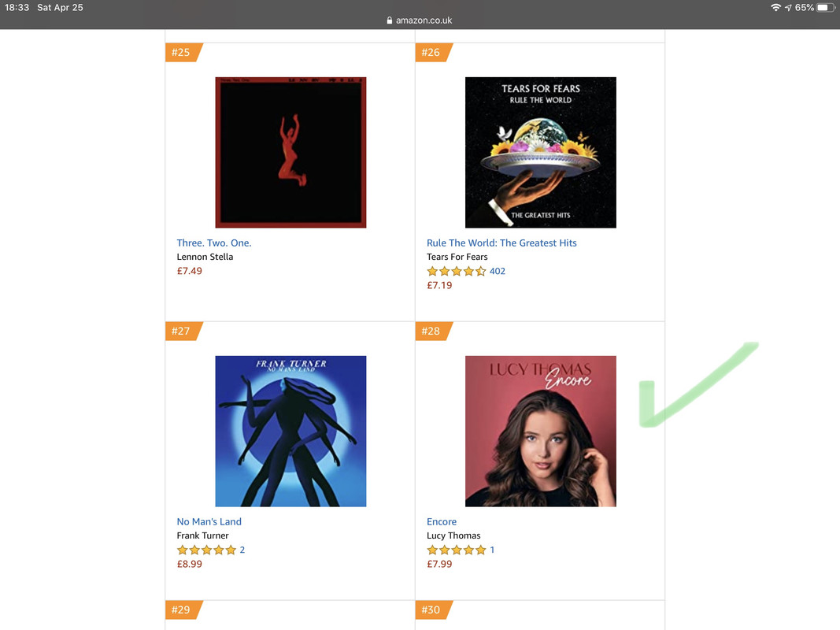Open the 2 reviews link for Frank Turner
Screen dimensions: 840x630
point(242,550)
